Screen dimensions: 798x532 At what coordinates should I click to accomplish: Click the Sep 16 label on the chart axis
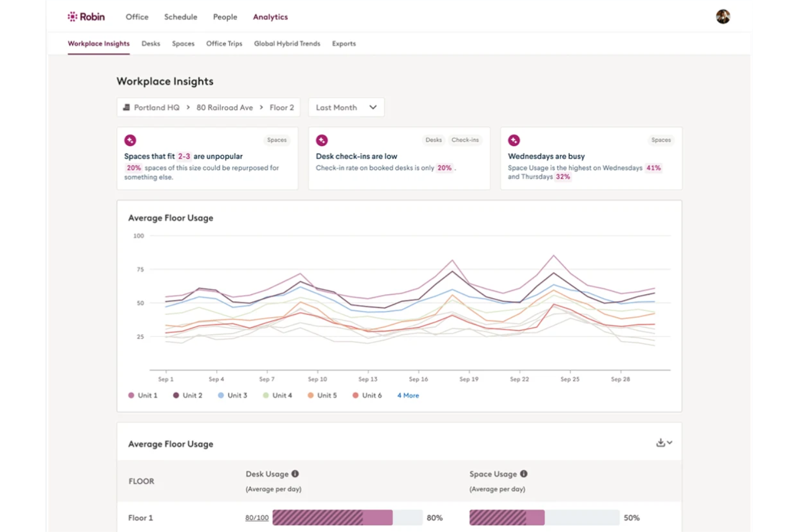coord(418,379)
